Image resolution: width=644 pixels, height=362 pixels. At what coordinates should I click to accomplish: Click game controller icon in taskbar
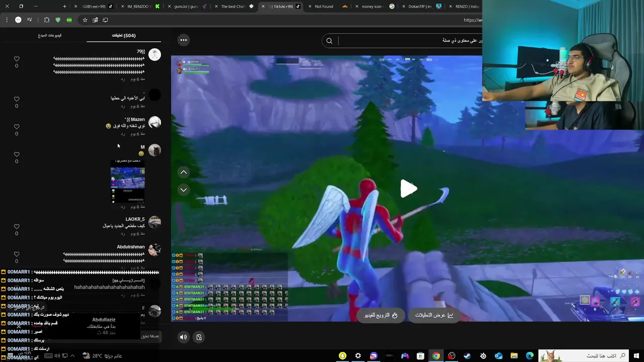click(405, 356)
